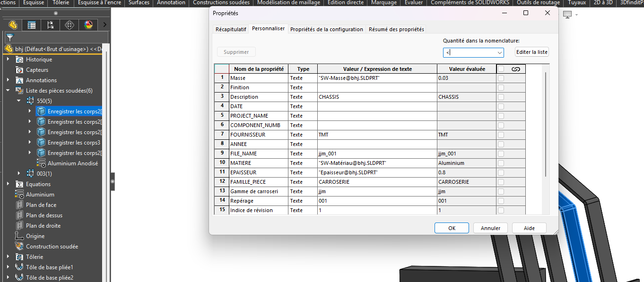Screen dimensions: 644x282
Task: Click the feature tree filter funnel icon
Action: coord(9,38)
